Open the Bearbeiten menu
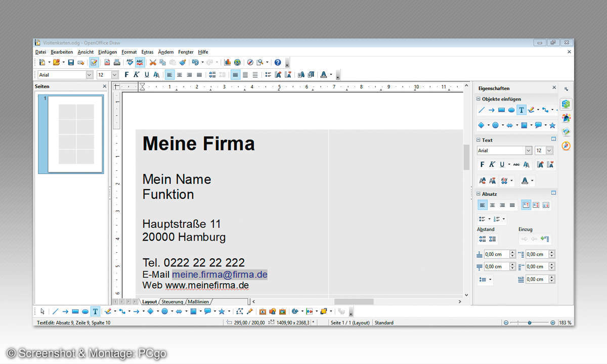The image size is (607, 364). click(x=62, y=52)
